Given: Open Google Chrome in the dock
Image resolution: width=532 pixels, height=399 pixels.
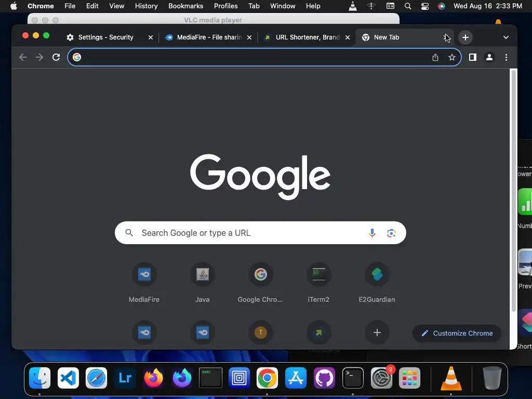Looking at the screenshot, I should tap(267, 378).
